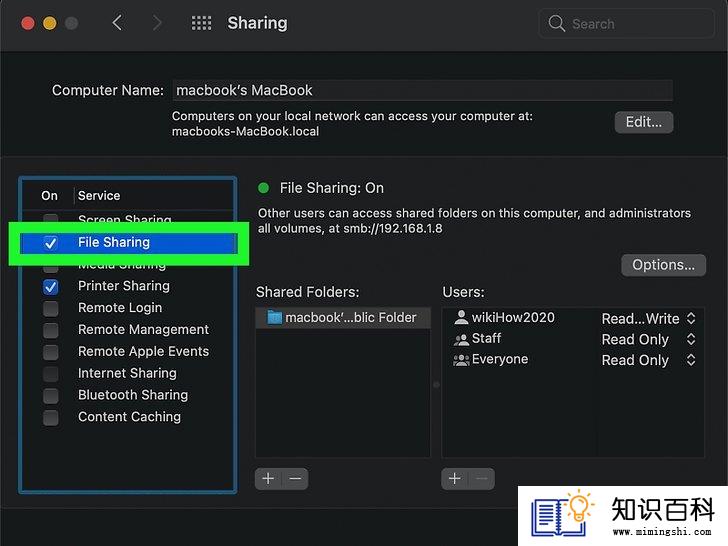Go forward with the right chevron
The image size is (728, 546).
click(157, 23)
